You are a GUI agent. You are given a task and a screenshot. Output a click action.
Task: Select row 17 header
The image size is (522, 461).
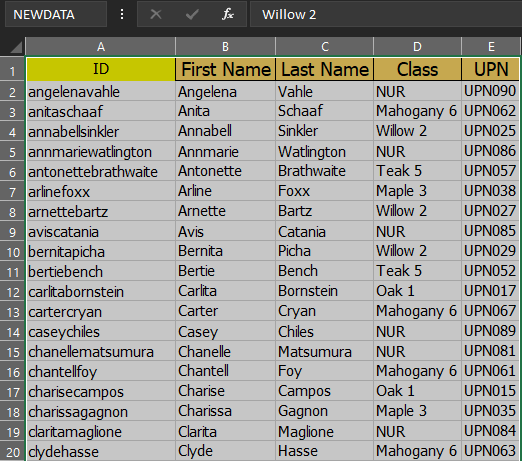pos(13,392)
